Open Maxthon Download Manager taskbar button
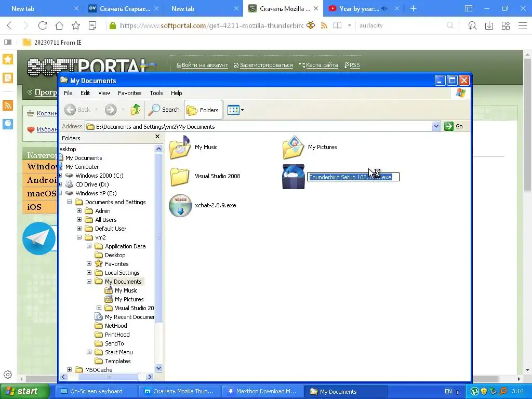The width and height of the screenshot is (532, 399). tap(262, 391)
